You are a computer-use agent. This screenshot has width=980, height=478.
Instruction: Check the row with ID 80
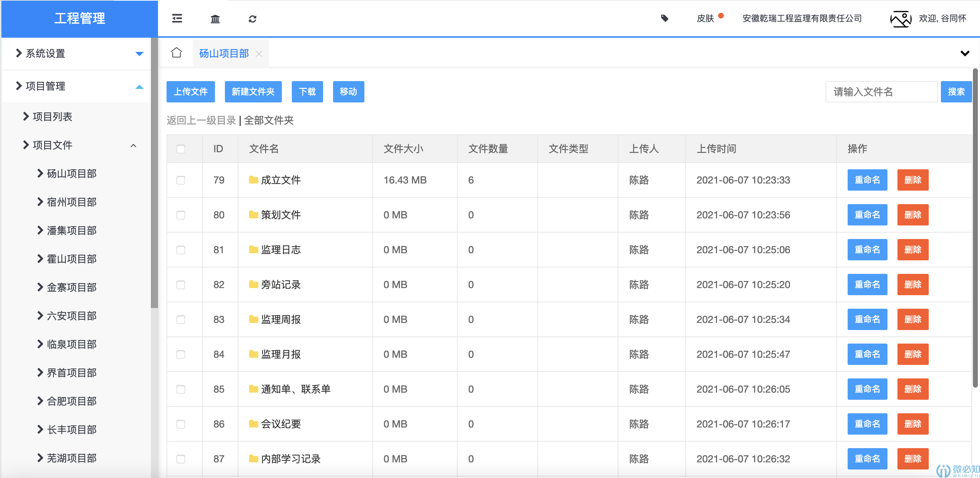pyautogui.click(x=181, y=215)
